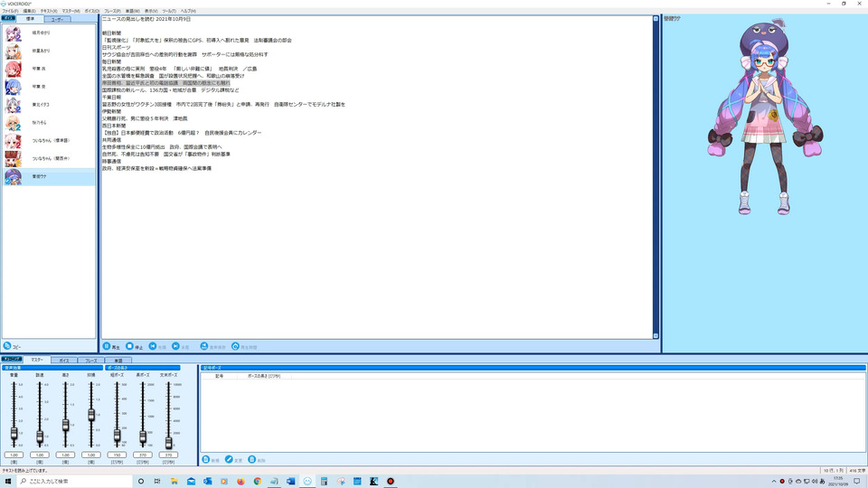Viewport: 868px width, 488px height.
Task: Click the 文末ポーズ slider handle
Action: [168, 442]
